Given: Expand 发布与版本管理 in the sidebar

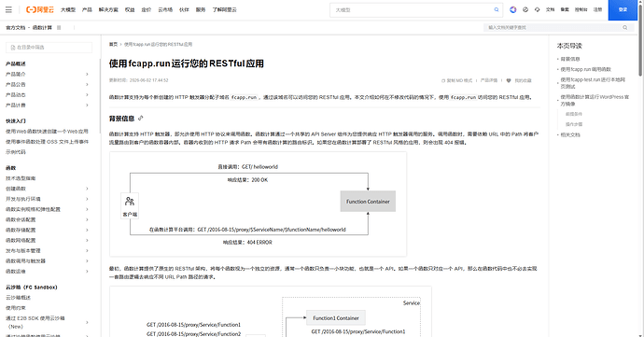Looking at the screenshot, I should (x=87, y=251).
